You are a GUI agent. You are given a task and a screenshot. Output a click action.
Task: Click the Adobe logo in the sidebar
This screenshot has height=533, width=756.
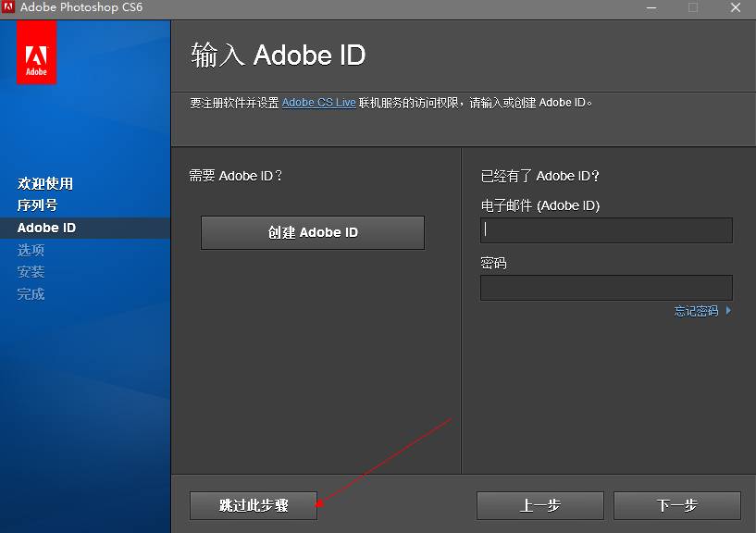click(x=35, y=54)
